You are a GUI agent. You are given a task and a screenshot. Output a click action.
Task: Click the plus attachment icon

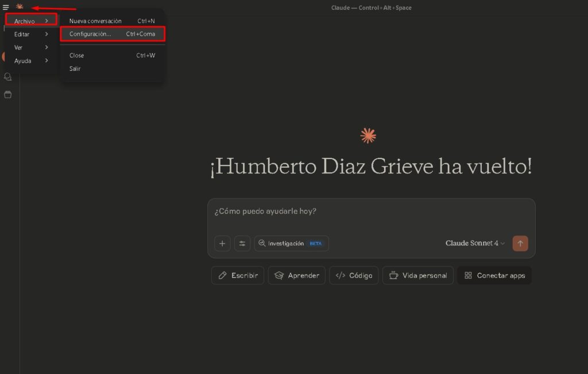pyautogui.click(x=222, y=243)
